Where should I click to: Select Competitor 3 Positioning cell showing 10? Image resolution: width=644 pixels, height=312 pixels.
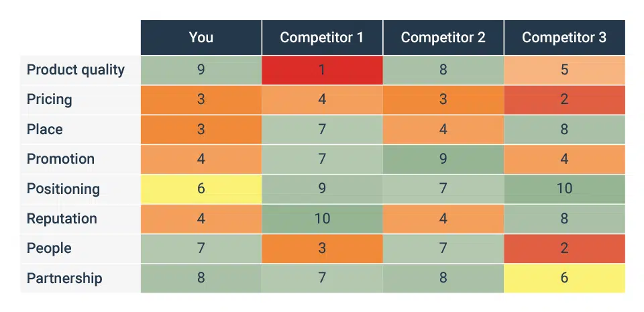tap(564, 189)
